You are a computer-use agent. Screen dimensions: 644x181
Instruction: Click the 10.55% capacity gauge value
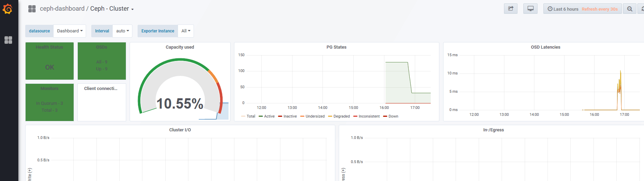[180, 104]
